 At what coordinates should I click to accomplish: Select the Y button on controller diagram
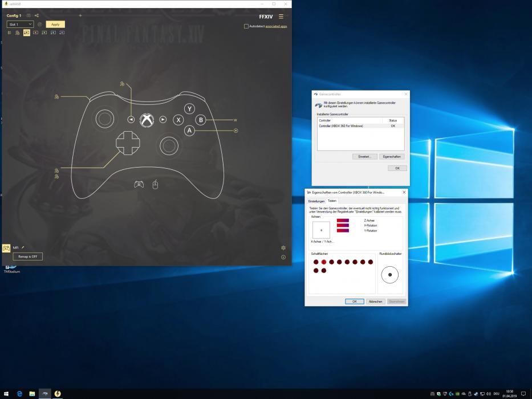tap(190, 109)
